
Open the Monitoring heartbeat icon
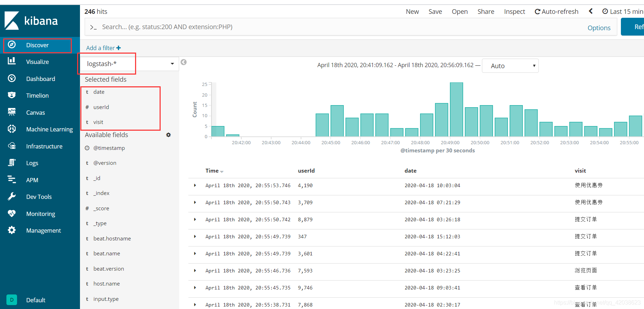pos(12,213)
